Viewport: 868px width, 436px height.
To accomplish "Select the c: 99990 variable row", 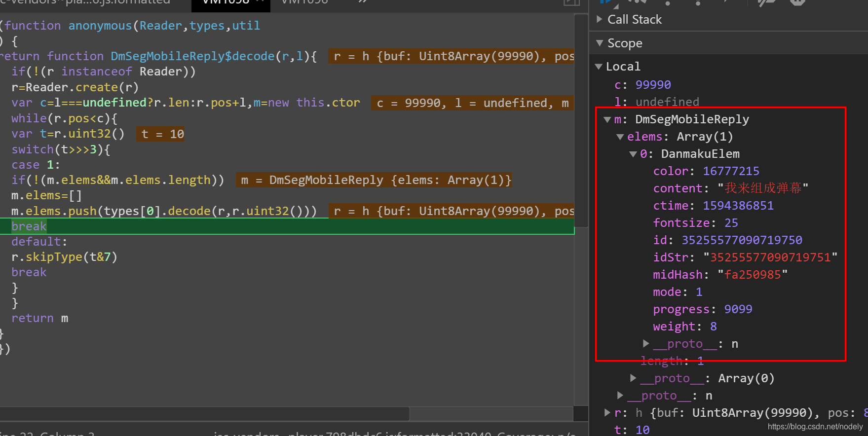I will click(x=642, y=85).
